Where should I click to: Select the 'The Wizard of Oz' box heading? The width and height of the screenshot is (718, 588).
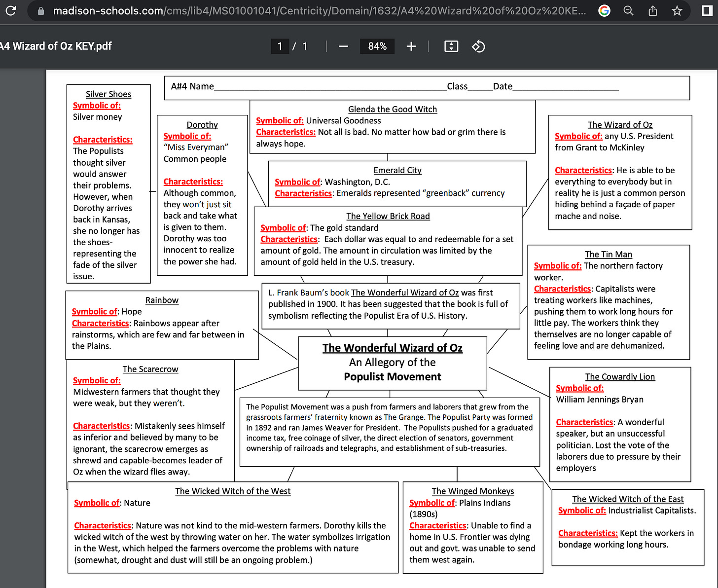620,125
